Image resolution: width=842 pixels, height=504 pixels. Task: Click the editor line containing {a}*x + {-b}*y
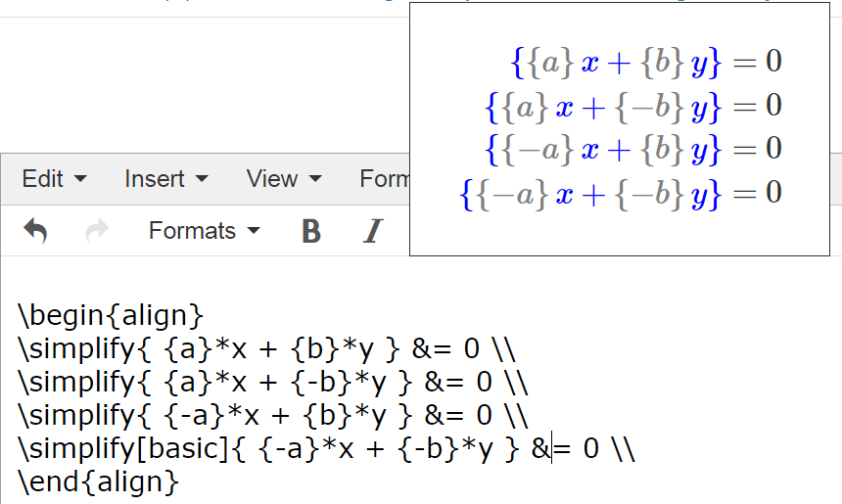tap(273, 383)
